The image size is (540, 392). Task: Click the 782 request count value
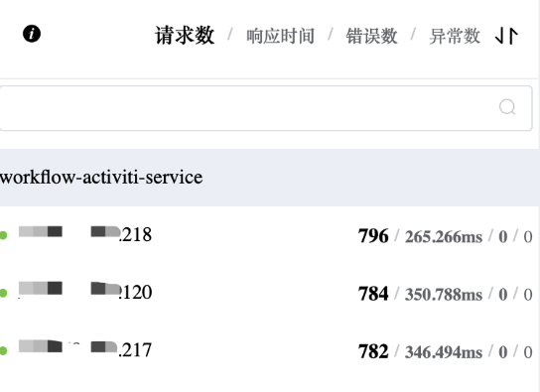tap(373, 351)
